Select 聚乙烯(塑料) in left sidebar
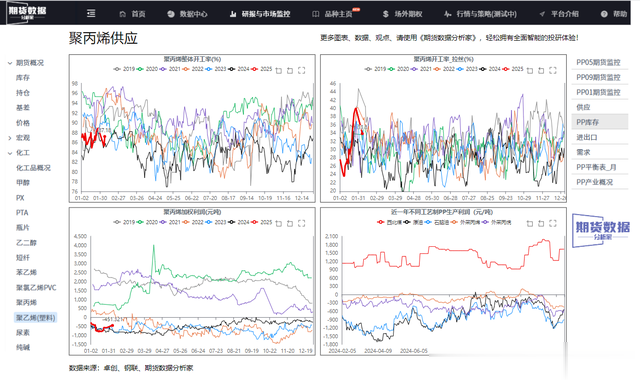The width and height of the screenshot is (640, 385). coord(36,318)
